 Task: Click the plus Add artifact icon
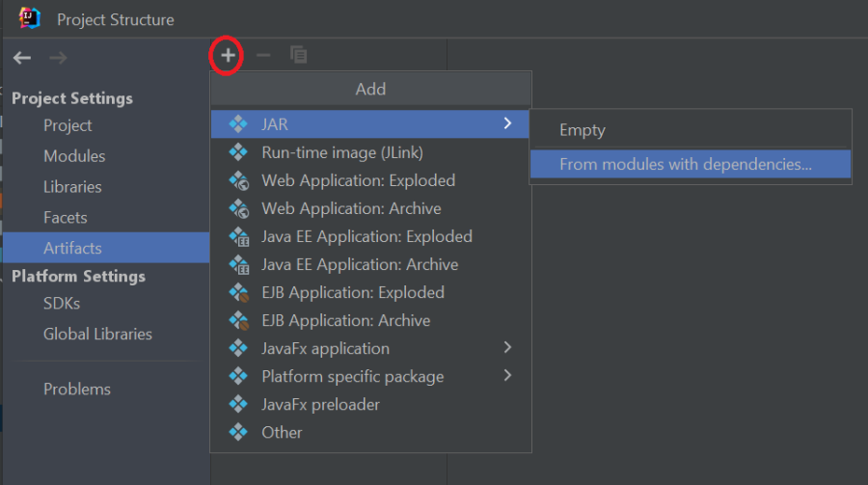[x=228, y=56]
